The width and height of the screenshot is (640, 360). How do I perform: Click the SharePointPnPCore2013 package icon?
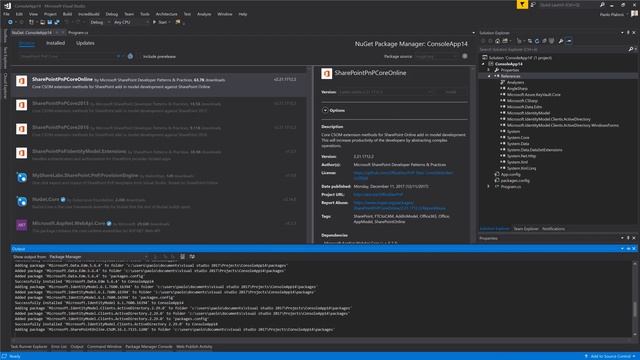coord(22,105)
